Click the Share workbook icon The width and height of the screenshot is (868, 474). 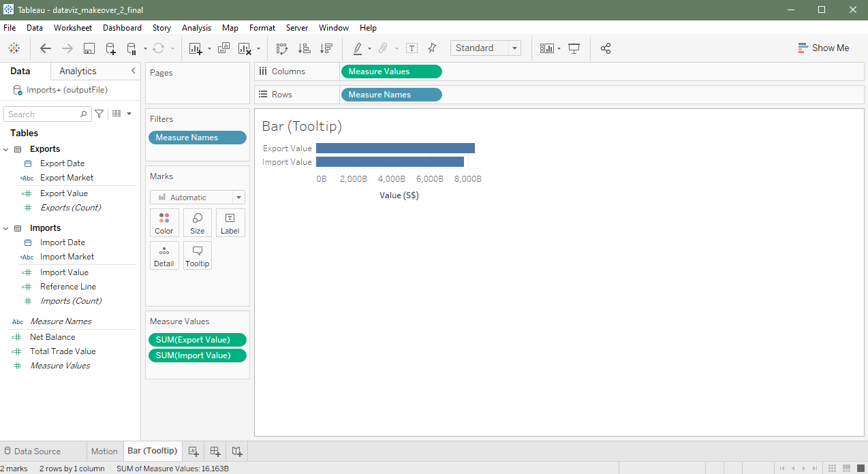[x=606, y=48]
